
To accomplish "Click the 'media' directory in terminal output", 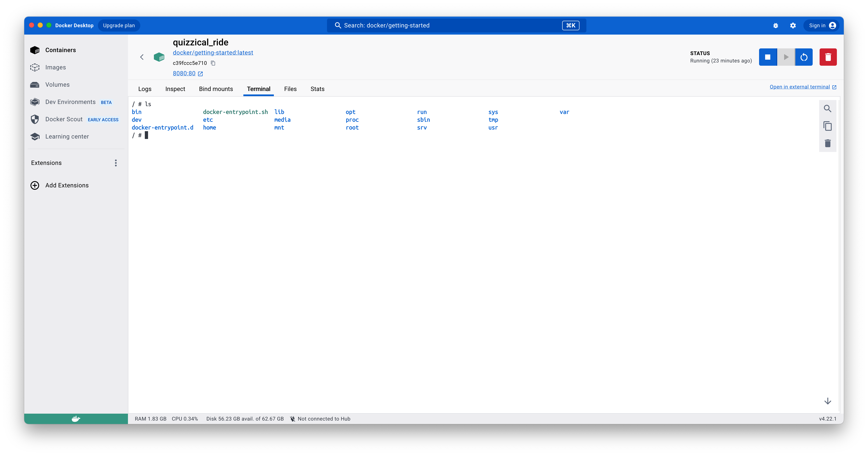I will point(282,120).
